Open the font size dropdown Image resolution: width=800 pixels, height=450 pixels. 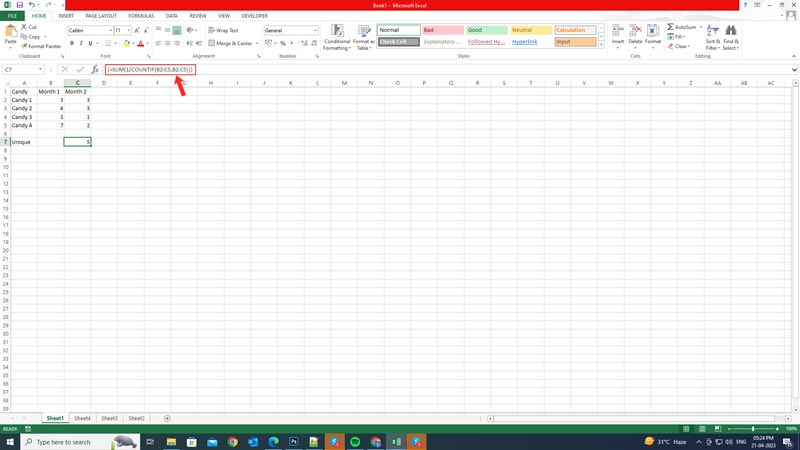(x=129, y=31)
